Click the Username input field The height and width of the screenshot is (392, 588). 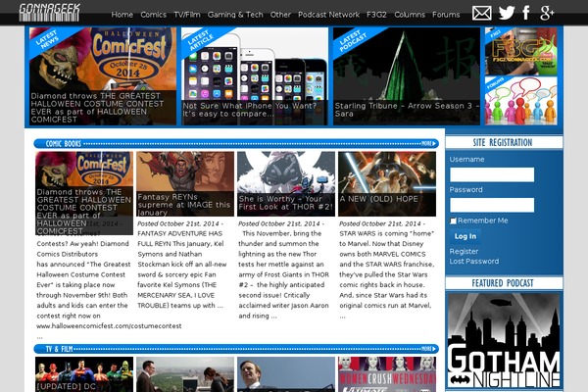(492, 174)
